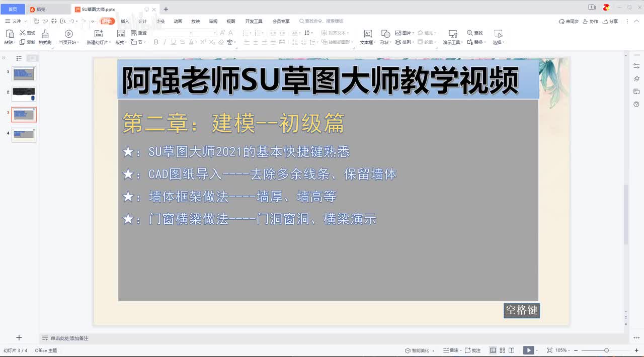Switch to Reading view in status bar
Screen dimensions: 644x357
(512, 350)
